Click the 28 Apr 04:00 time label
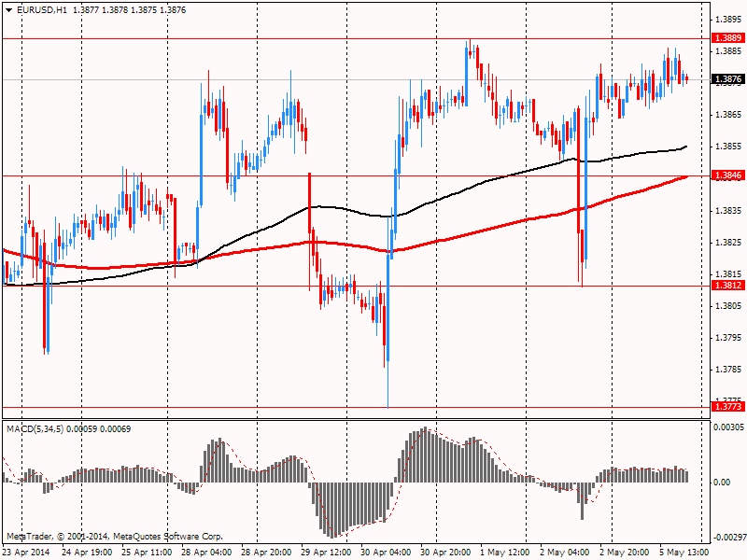 [206, 553]
